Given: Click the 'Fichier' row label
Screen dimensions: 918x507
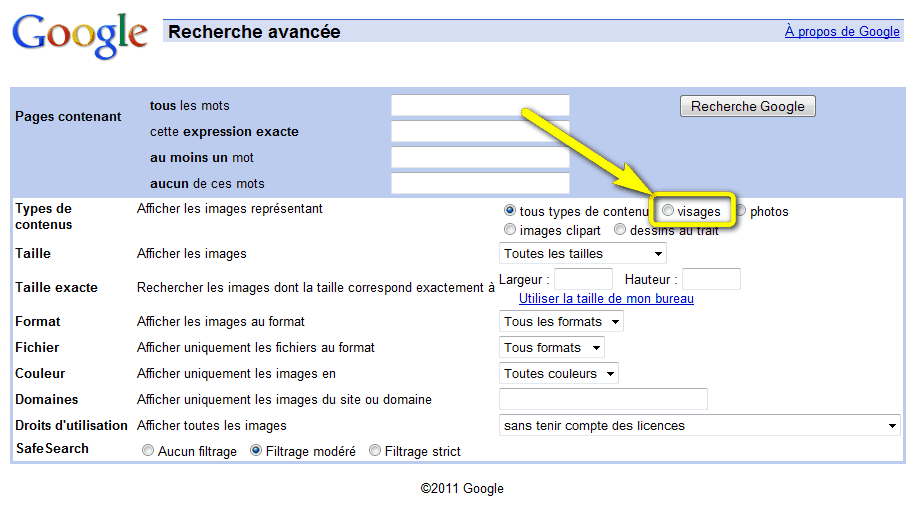Looking at the screenshot, I should click(37, 348).
